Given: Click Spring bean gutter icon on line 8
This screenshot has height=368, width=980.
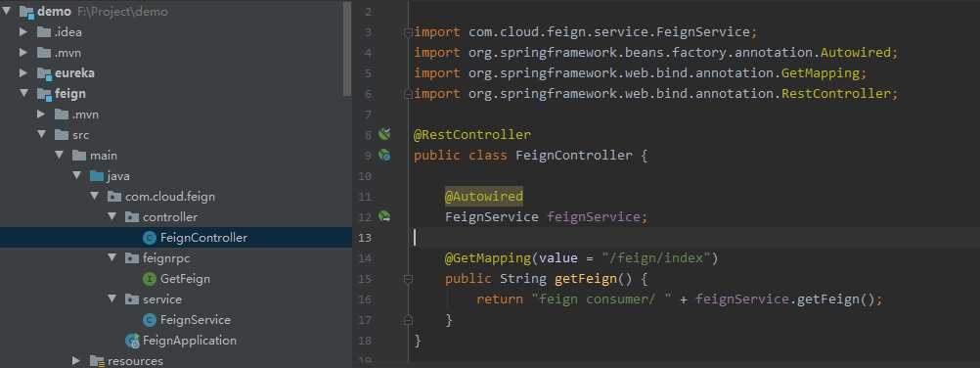Looking at the screenshot, I should [384, 134].
